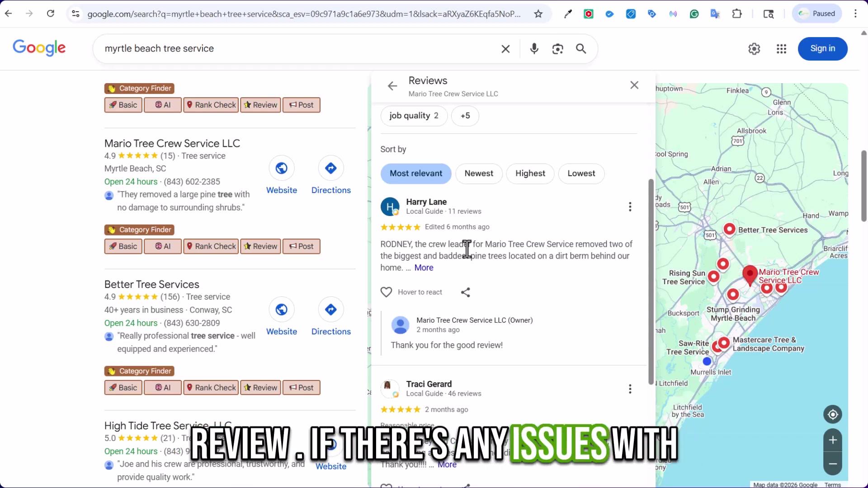Get directions to Better Tree Services
This screenshot has width=868, height=488.
331,310
